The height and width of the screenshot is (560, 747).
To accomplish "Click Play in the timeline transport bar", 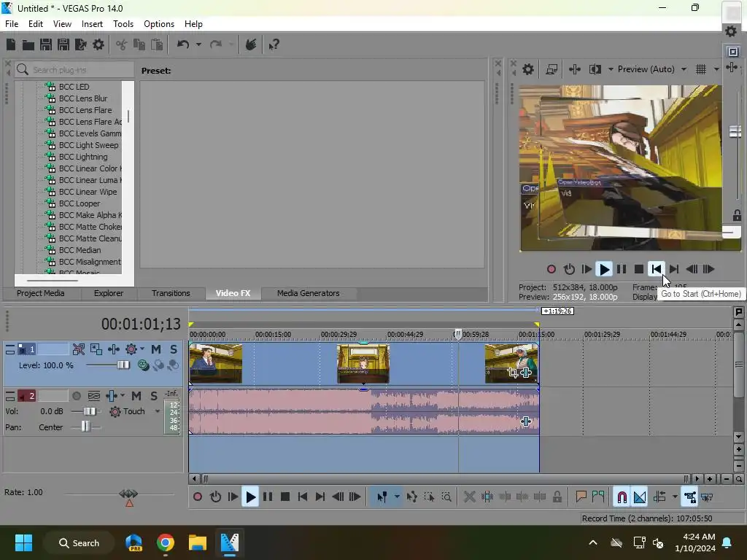I will [251, 497].
